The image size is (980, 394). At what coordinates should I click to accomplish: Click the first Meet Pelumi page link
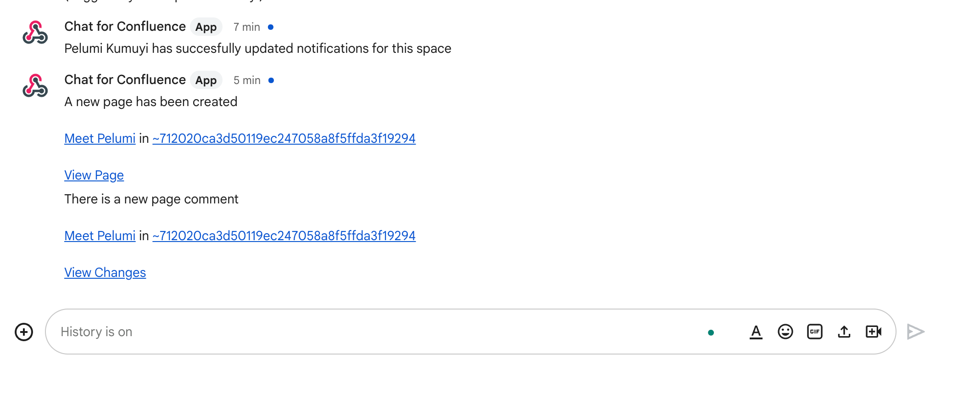pos(100,138)
